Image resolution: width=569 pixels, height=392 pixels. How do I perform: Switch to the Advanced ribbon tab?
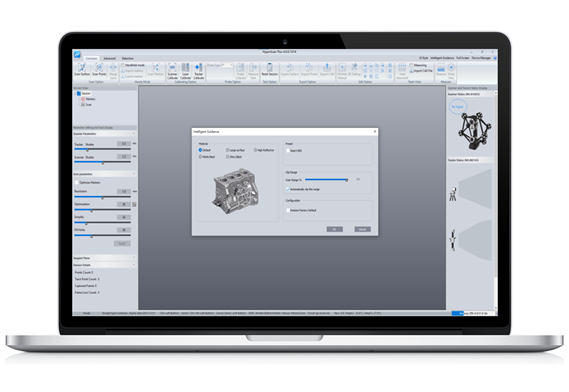[109, 58]
